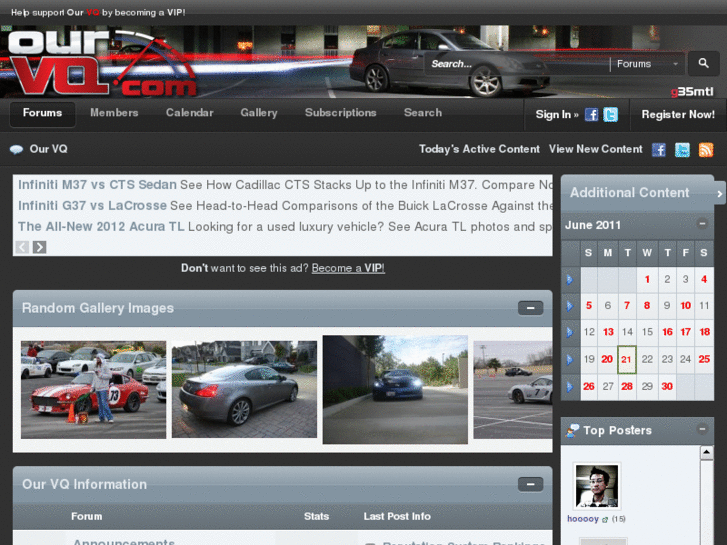Viewport: 727px width, 545px height.
Task: Click the June 2011 calendar title
Action: (593, 225)
